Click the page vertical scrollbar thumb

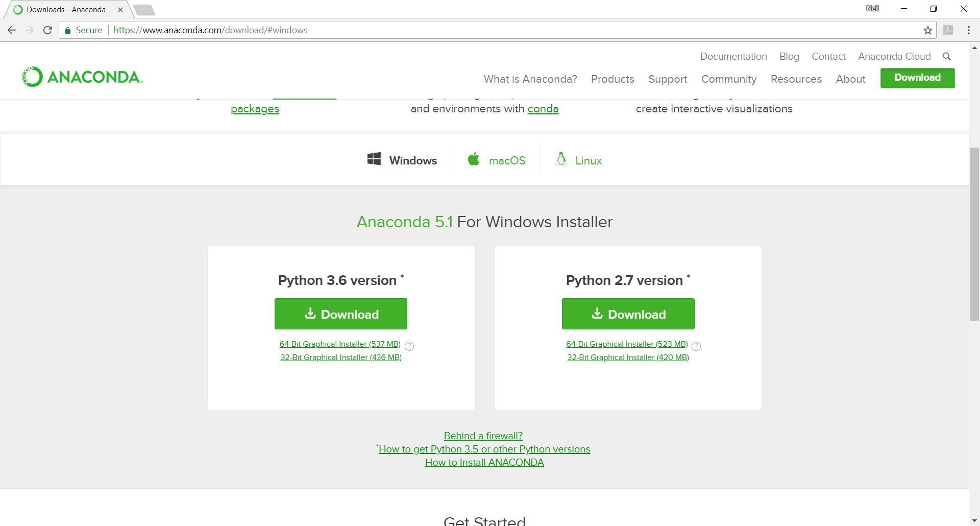pos(974,234)
